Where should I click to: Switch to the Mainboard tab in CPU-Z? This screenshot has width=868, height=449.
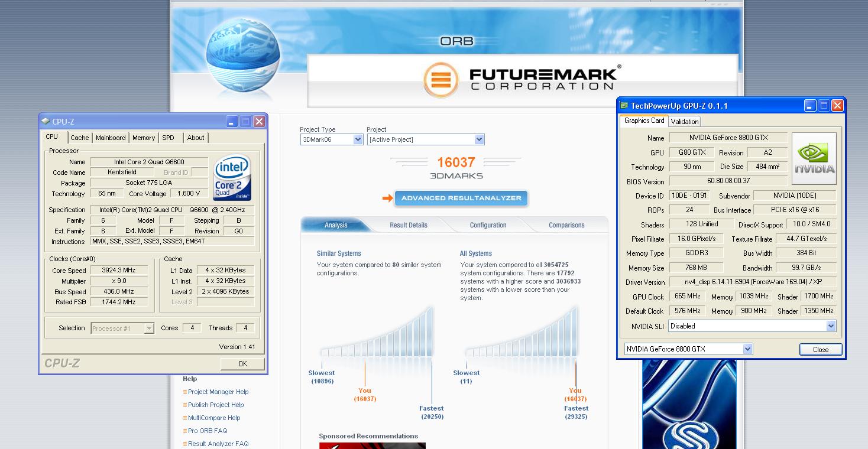(111, 138)
